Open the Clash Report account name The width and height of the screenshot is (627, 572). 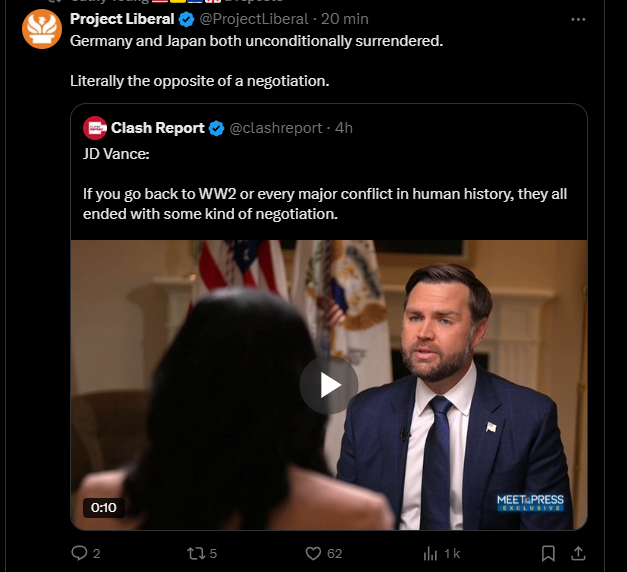158,128
